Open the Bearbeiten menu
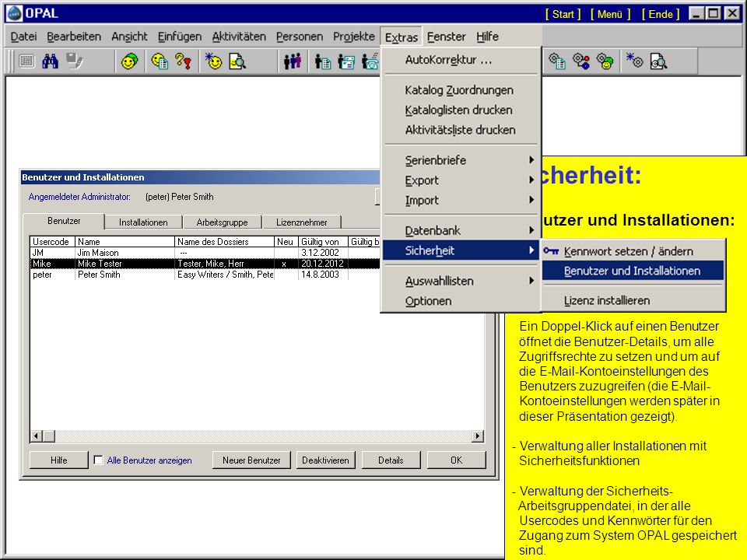 [74, 37]
